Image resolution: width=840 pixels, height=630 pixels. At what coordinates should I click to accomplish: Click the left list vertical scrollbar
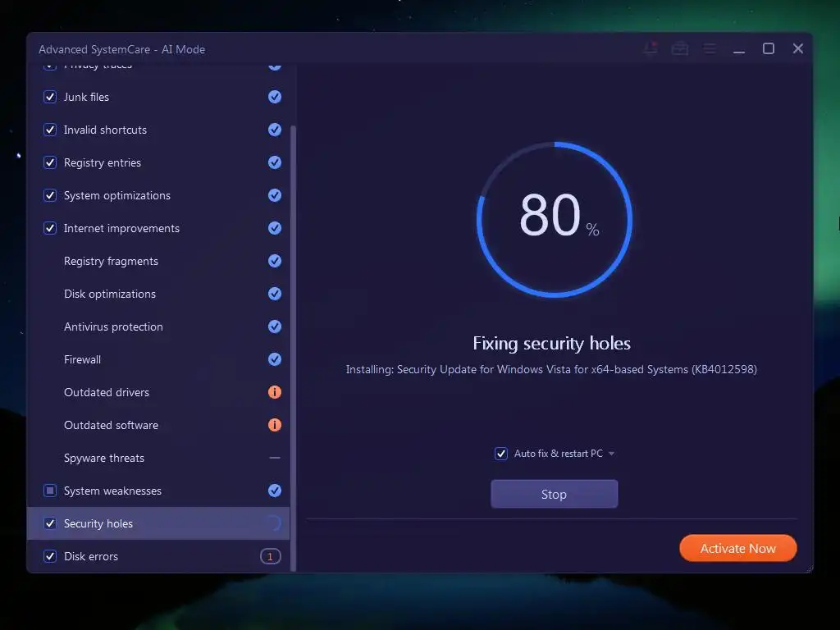coord(293,348)
